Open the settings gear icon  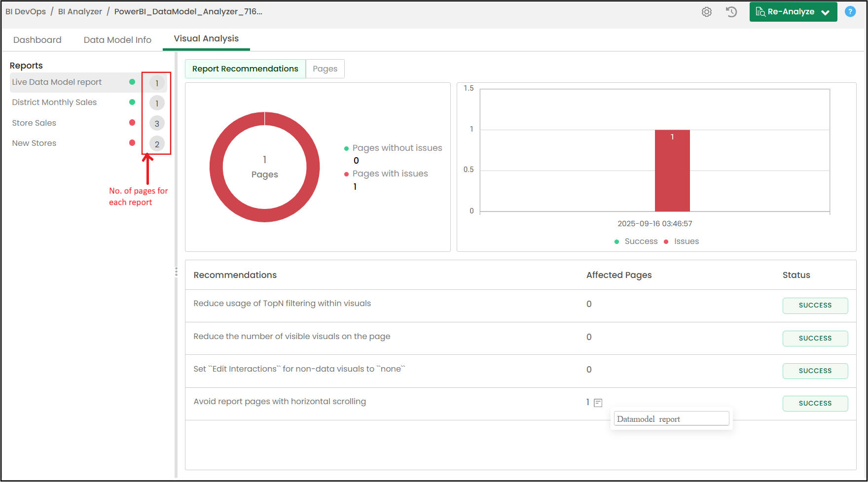click(707, 12)
